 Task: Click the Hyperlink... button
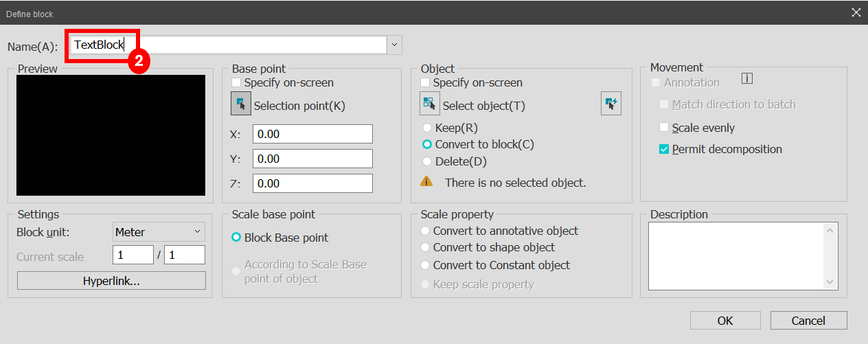click(x=111, y=281)
